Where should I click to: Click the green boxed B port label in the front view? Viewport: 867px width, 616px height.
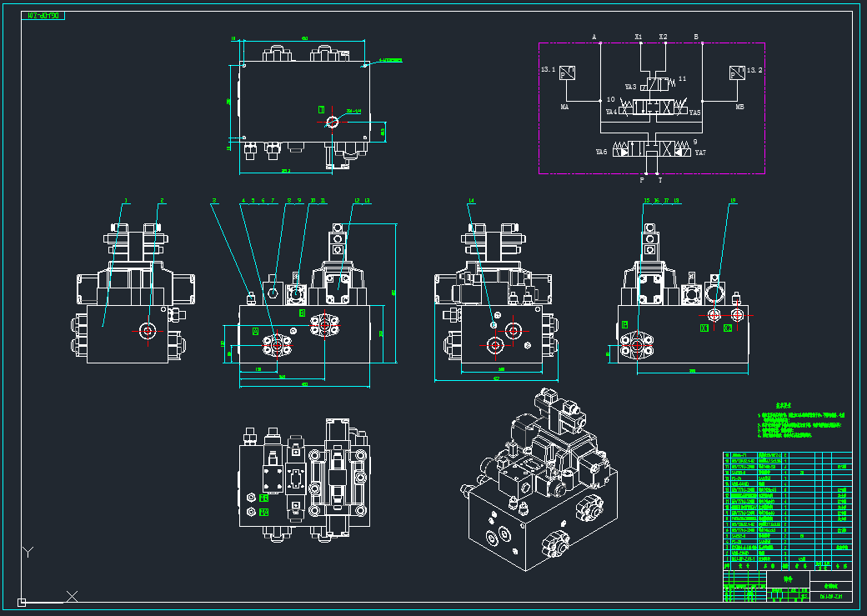(x=302, y=313)
